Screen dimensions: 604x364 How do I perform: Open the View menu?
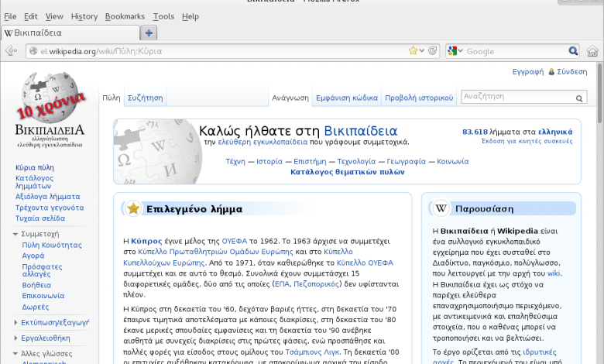(x=54, y=16)
